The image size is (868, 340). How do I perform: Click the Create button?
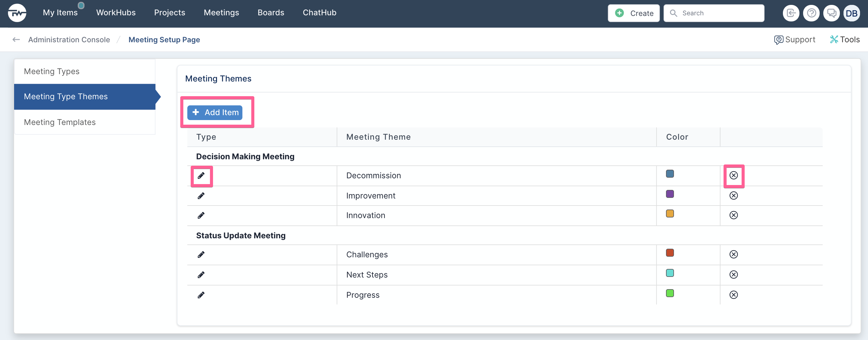[634, 13]
